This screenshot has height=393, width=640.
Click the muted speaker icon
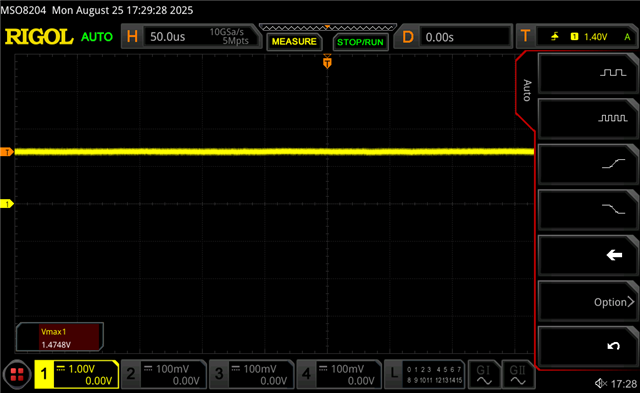(601, 383)
